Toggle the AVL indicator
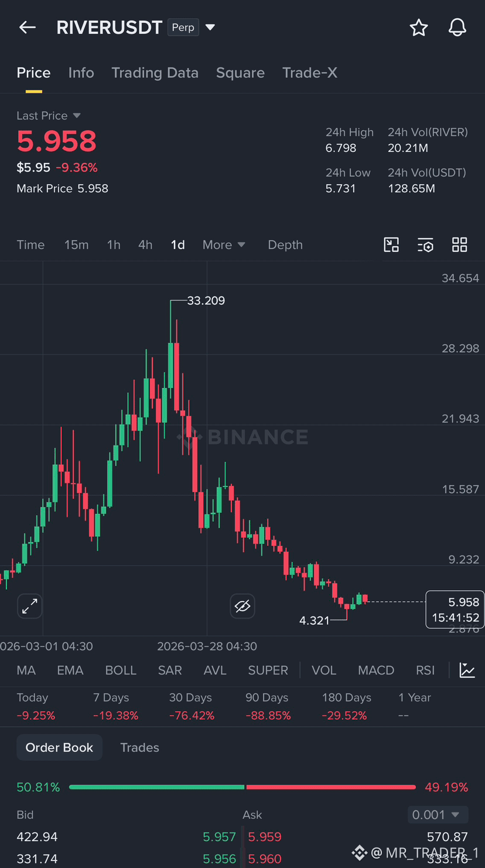The width and height of the screenshot is (485, 868). 215,670
